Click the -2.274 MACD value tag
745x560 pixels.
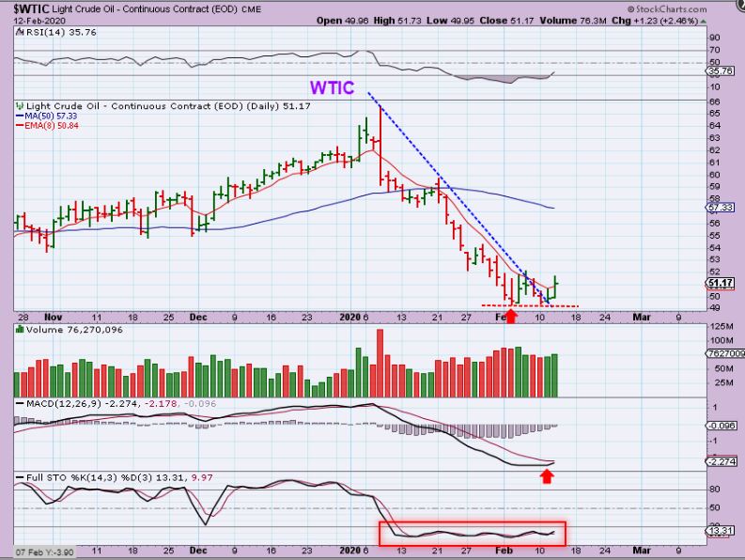tap(722, 461)
